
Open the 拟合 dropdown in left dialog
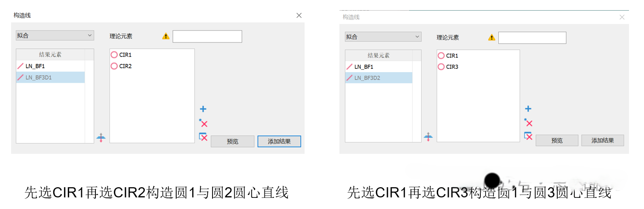click(x=55, y=35)
